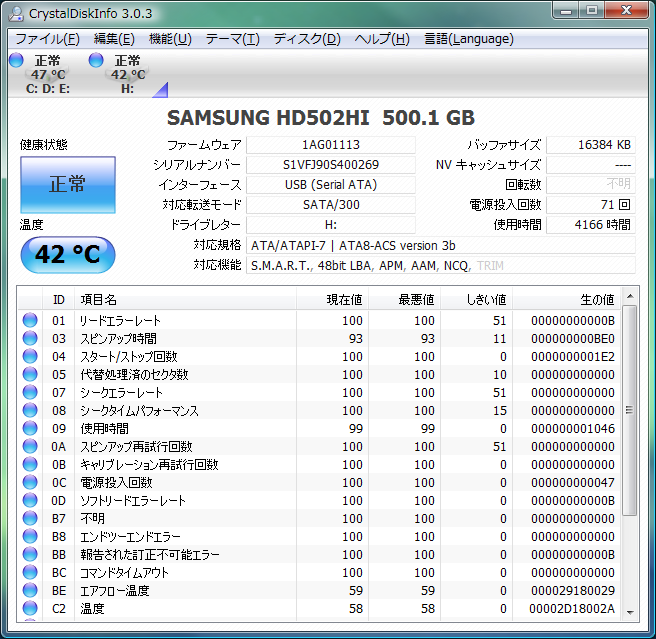The height and width of the screenshot is (639, 656).
Task: Click status orb for attribute BE
Action: (x=30, y=590)
